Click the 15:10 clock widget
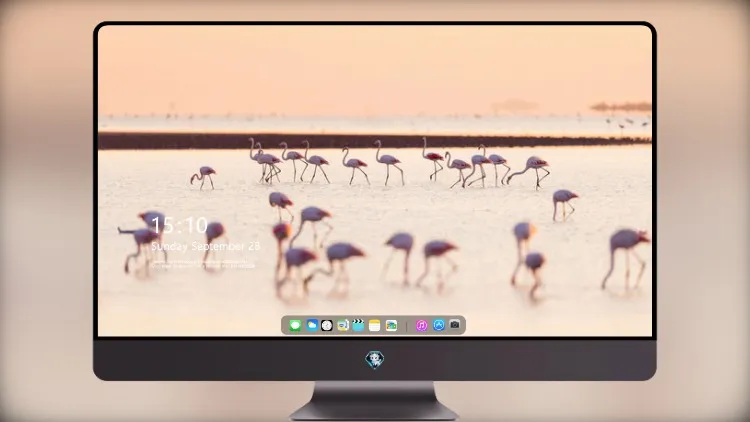This screenshot has width=750, height=422. pyautogui.click(x=179, y=225)
